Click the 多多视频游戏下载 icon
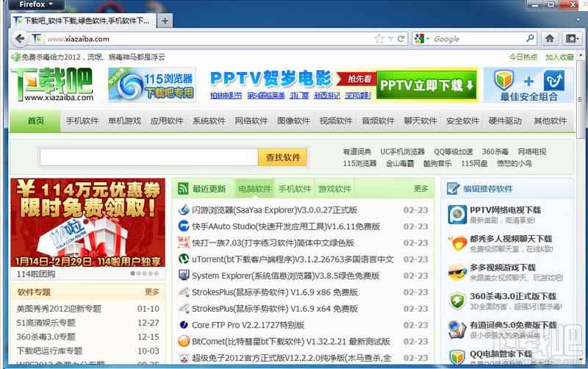This screenshot has width=588, height=369. point(457,272)
